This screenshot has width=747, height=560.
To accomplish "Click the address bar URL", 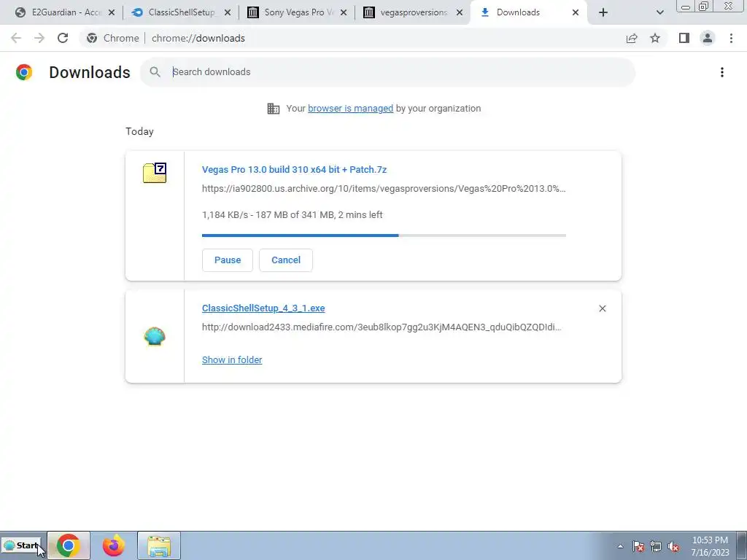I will (198, 38).
